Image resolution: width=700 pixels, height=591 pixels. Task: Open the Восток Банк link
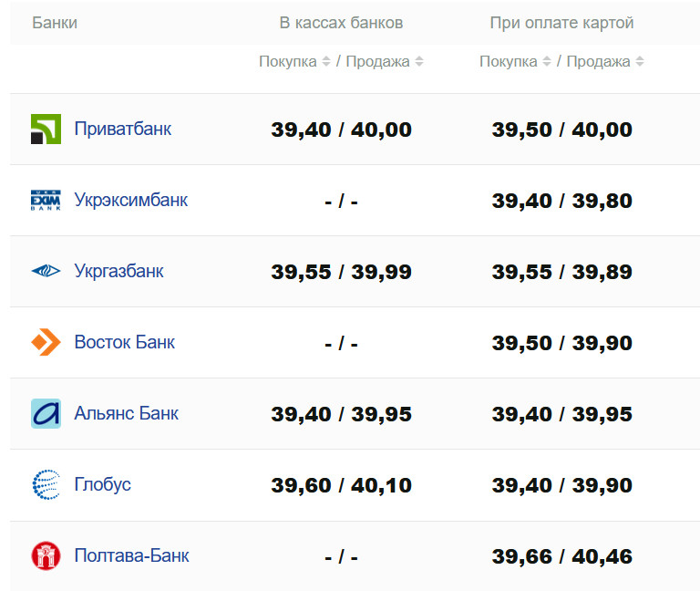point(124,342)
